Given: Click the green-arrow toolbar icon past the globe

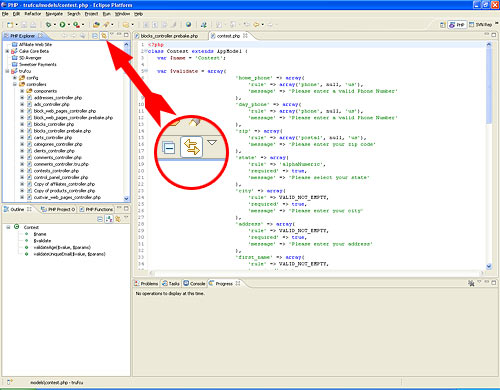Looking at the screenshot, I should (204, 25).
